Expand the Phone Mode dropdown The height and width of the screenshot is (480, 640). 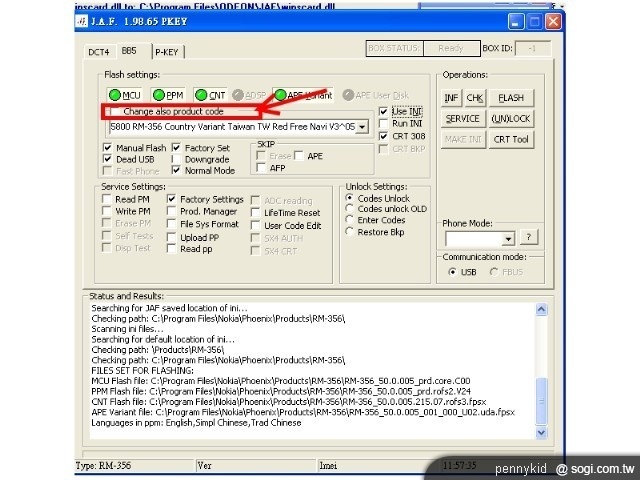click(x=508, y=239)
